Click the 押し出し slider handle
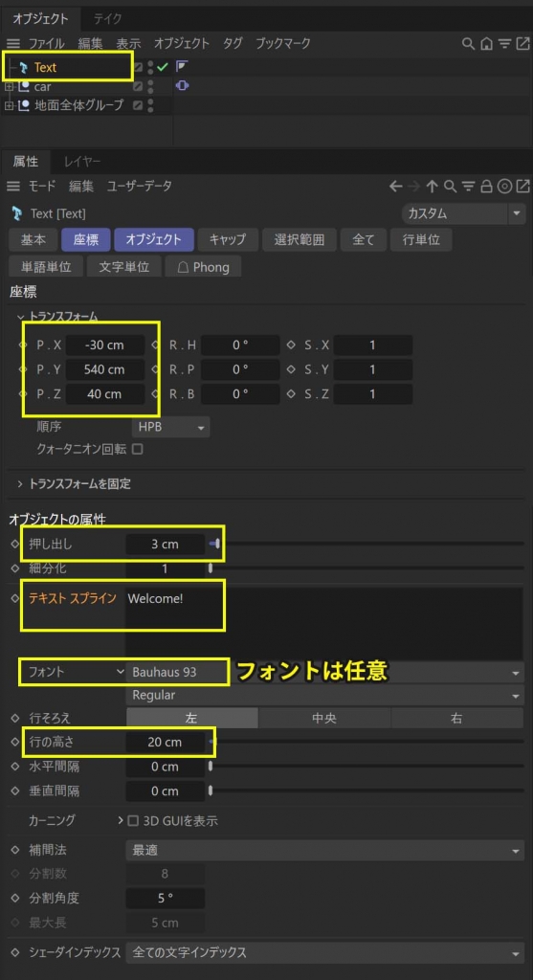 (217, 545)
